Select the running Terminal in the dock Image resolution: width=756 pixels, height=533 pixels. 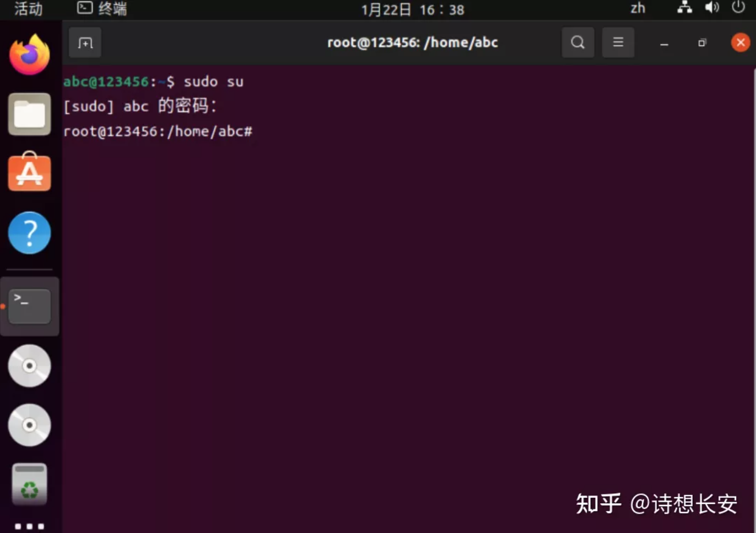point(29,306)
